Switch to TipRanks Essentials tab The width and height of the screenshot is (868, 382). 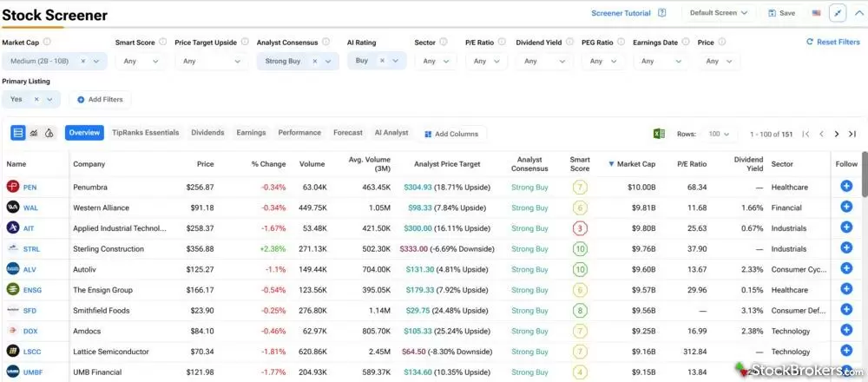(146, 133)
